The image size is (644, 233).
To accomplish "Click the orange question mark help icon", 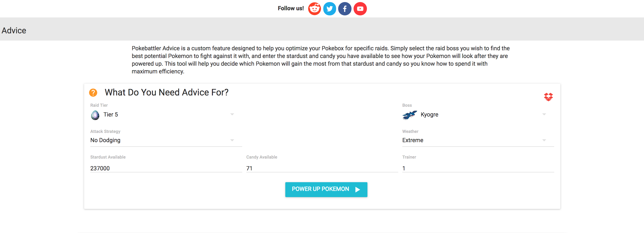I will coord(93,92).
